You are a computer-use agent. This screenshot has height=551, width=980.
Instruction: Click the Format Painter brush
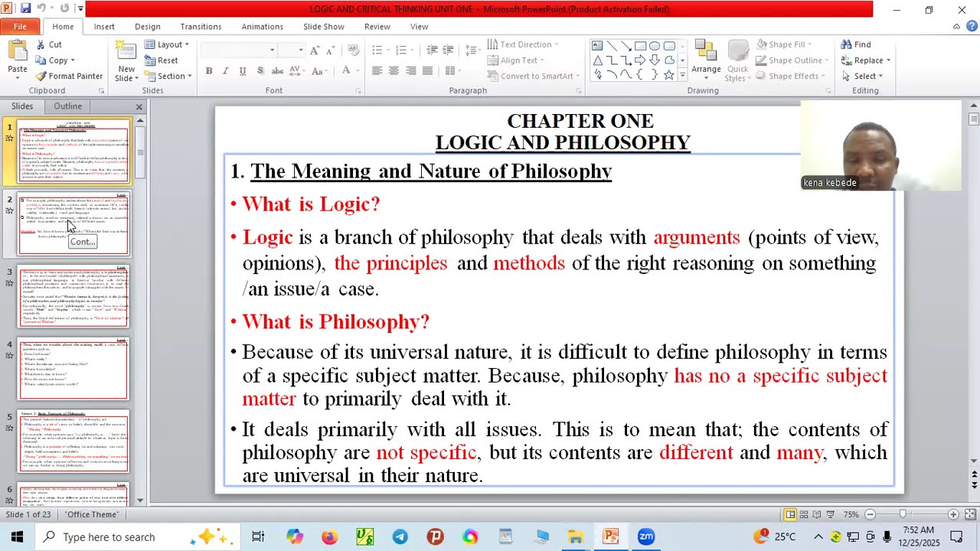pyautogui.click(x=41, y=76)
